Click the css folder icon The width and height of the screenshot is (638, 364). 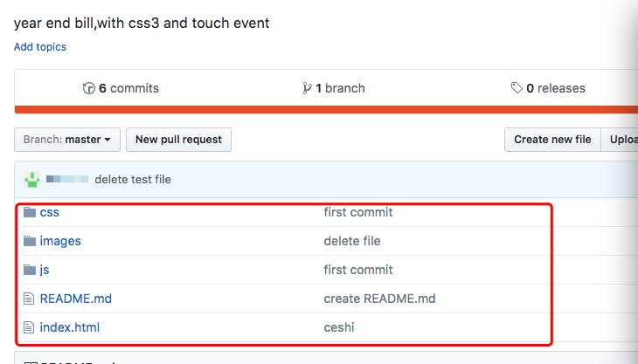[30, 212]
